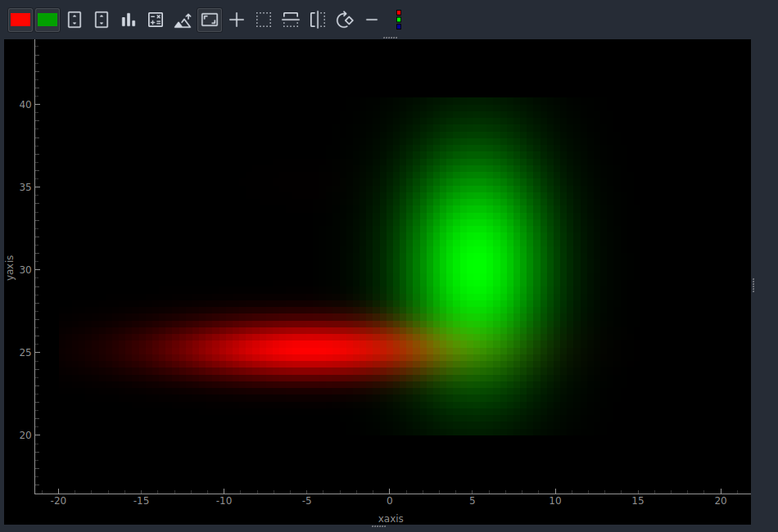Click the second up-down stepper icon
Image resolution: width=778 pixels, height=532 pixels.
[102, 20]
